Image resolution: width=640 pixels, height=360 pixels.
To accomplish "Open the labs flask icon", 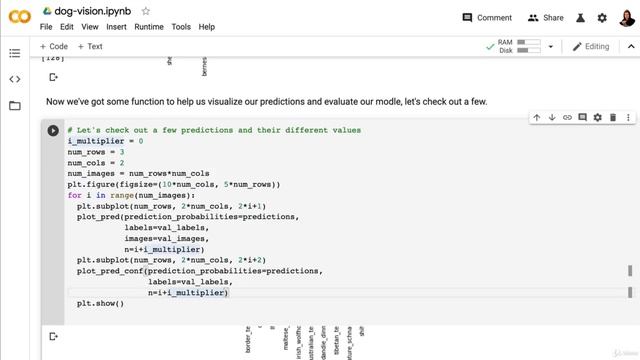I will point(580,18).
